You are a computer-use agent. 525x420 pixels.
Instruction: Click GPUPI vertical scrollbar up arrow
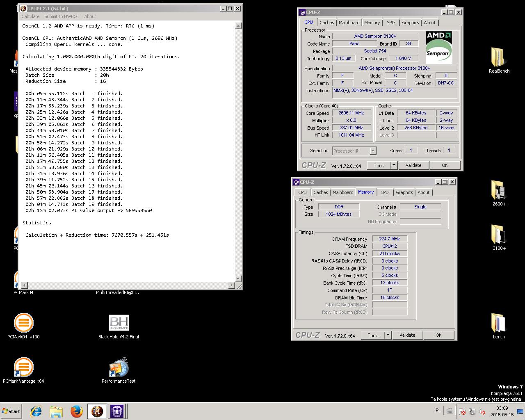(238, 26)
